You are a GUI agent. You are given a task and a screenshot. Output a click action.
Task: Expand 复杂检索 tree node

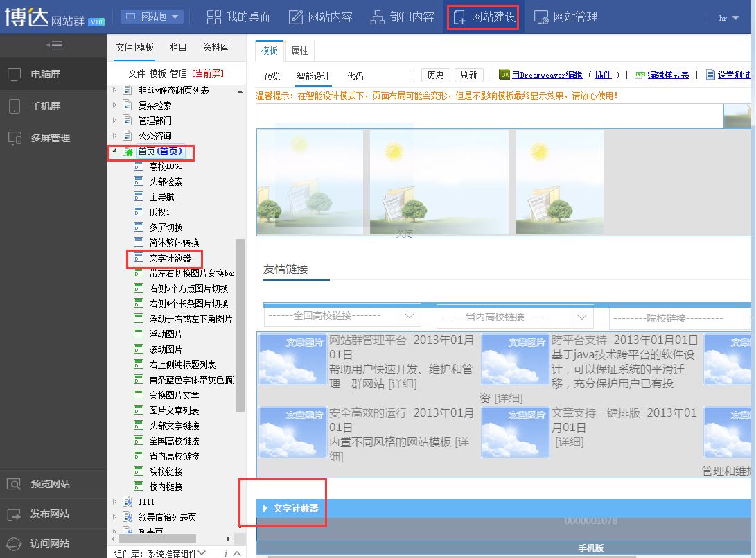tap(114, 105)
